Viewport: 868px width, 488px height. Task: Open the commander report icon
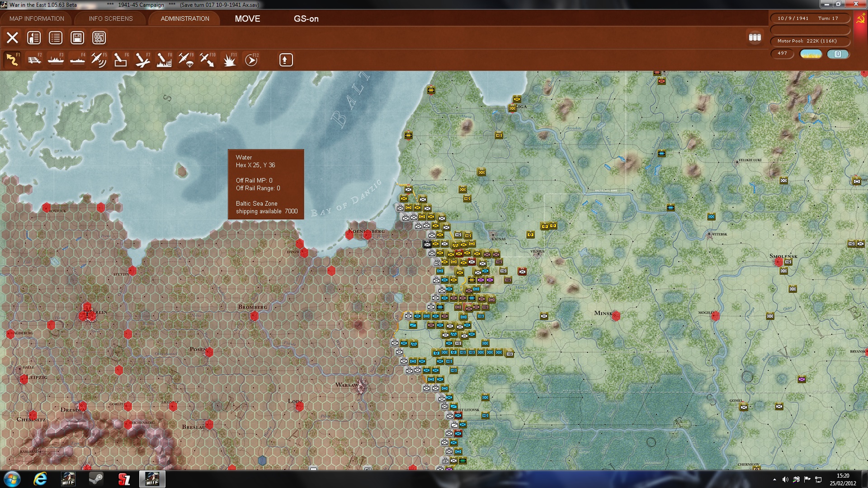coord(34,38)
